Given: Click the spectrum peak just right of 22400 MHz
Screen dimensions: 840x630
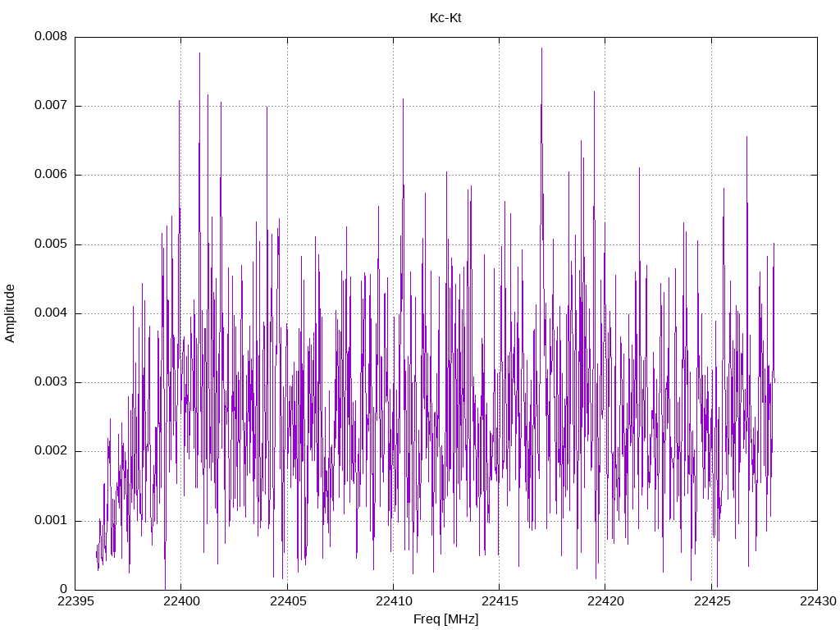Looking at the screenshot, I should (200, 53).
